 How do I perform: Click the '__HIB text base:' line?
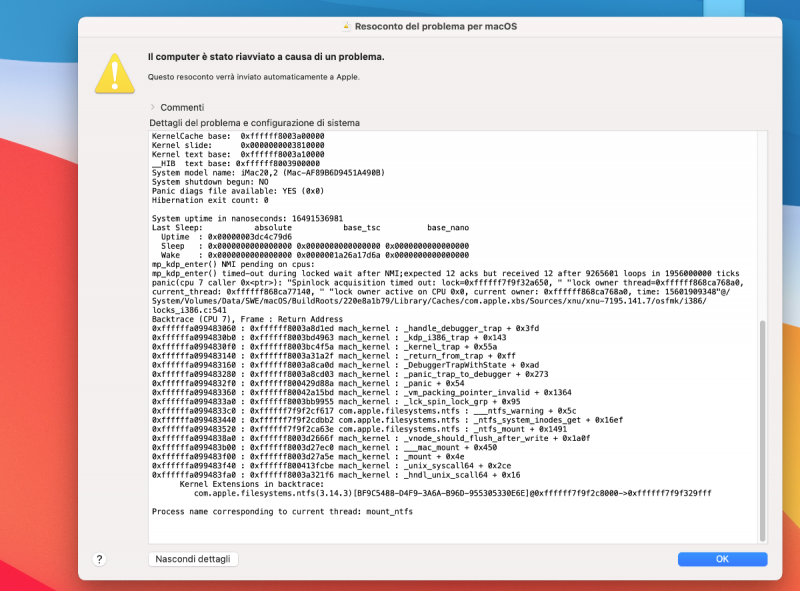pos(236,163)
